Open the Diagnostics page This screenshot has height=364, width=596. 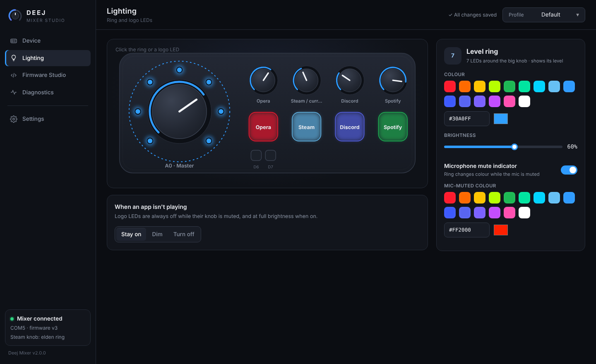tap(48, 92)
